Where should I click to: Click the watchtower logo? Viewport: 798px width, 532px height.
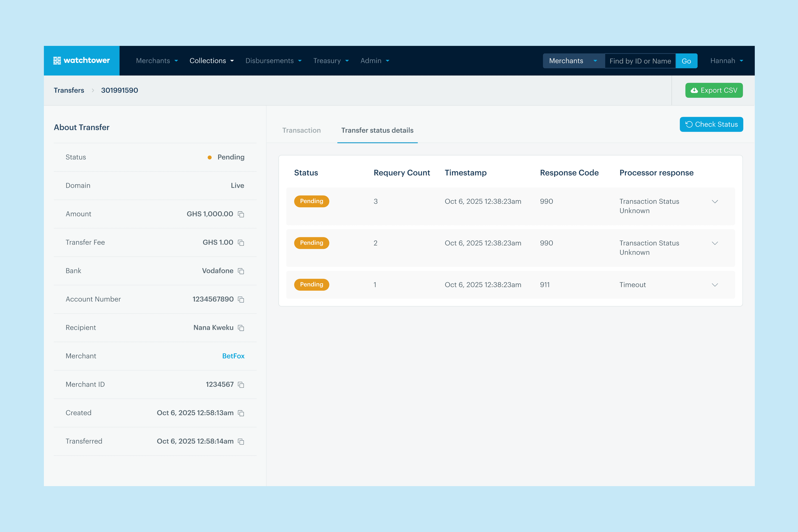tap(82, 60)
